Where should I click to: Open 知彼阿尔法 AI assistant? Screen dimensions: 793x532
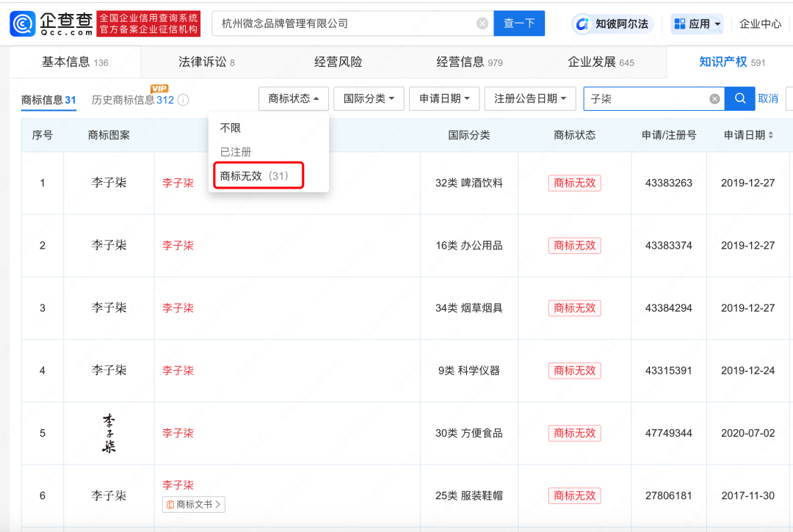tap(613, 23)
